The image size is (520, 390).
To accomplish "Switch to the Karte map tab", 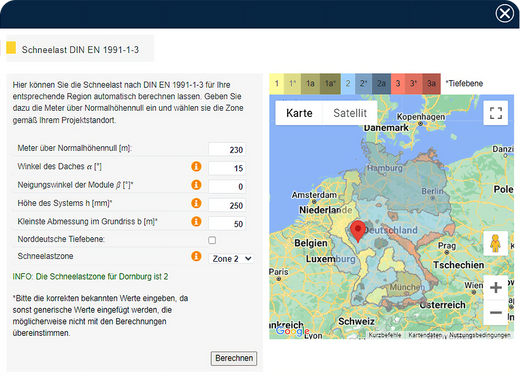I will [x=299, y=113].
